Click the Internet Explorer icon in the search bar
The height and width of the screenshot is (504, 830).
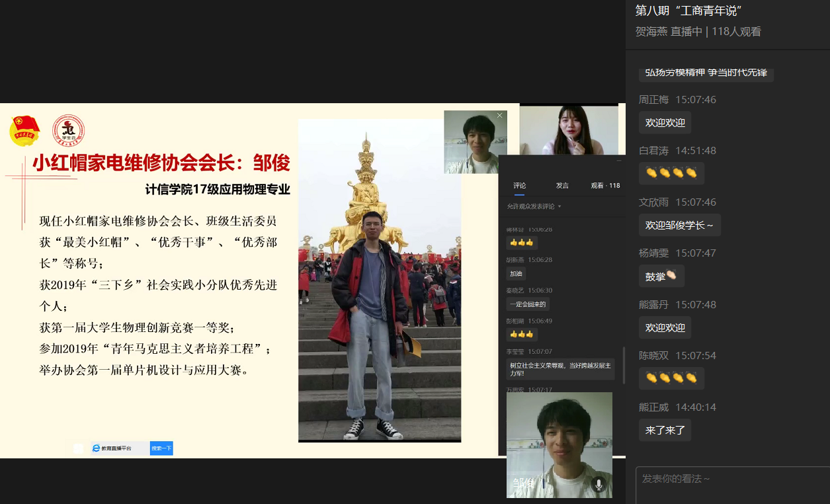pyautogui.click(x=96, y=448)
